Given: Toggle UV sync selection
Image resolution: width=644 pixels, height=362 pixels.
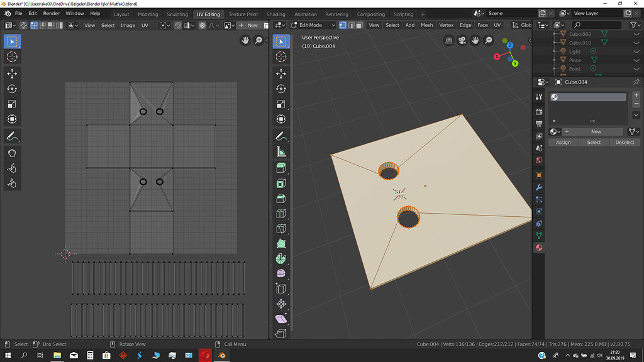Looking at the screenshot, I should click(x=23, y=25).
